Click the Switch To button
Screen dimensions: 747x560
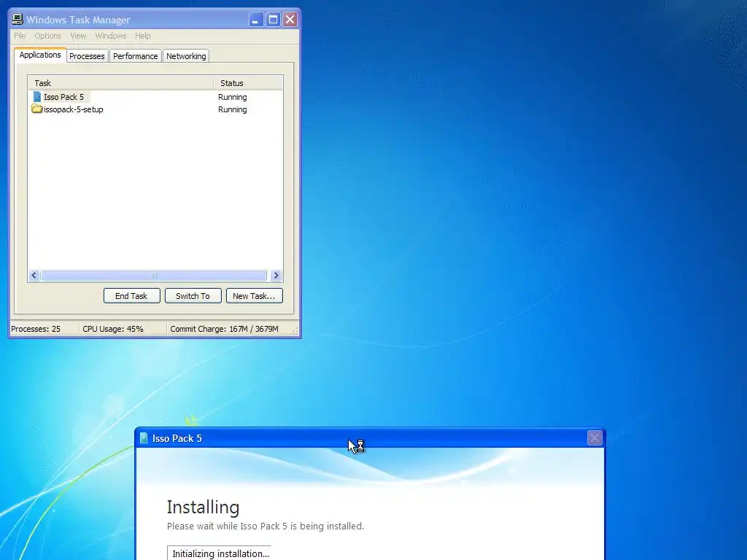193,296
